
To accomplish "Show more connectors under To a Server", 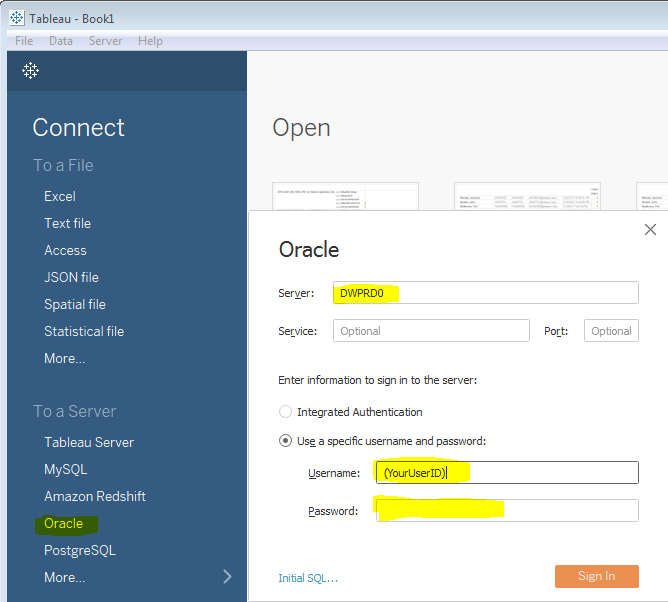I will 65,577.
